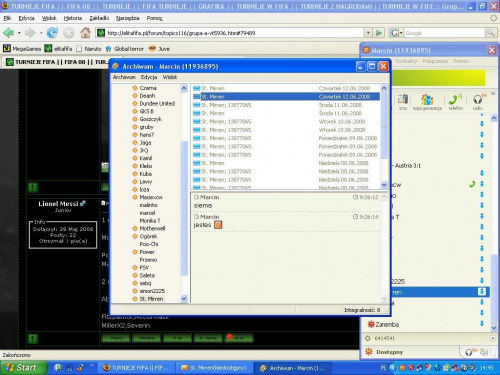Switch to St. Mirren chat taskbar button
The image size is (500, 375).
point(215,368)
